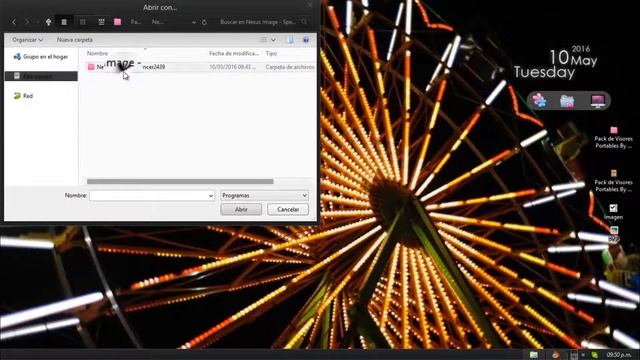Expand the address bar history dropdown
This screenshot has height=360, width=640.
pos(194,22)
